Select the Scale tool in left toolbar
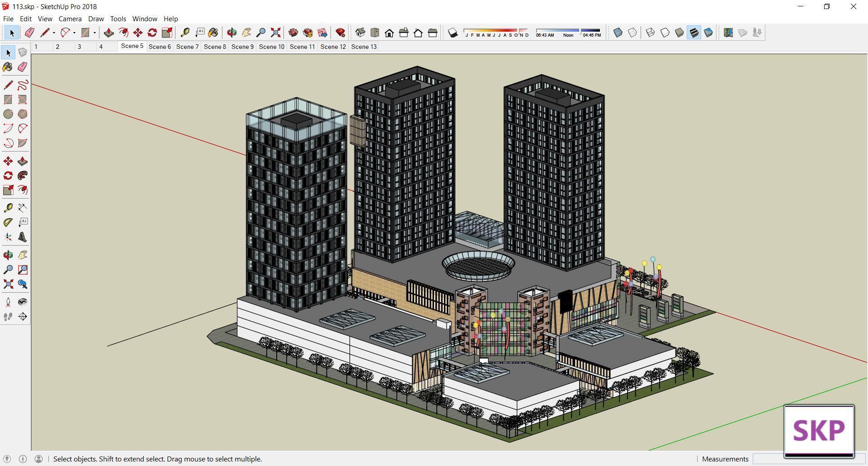The width and height of the screenshot is (868, 466). (x=8, y=190)
